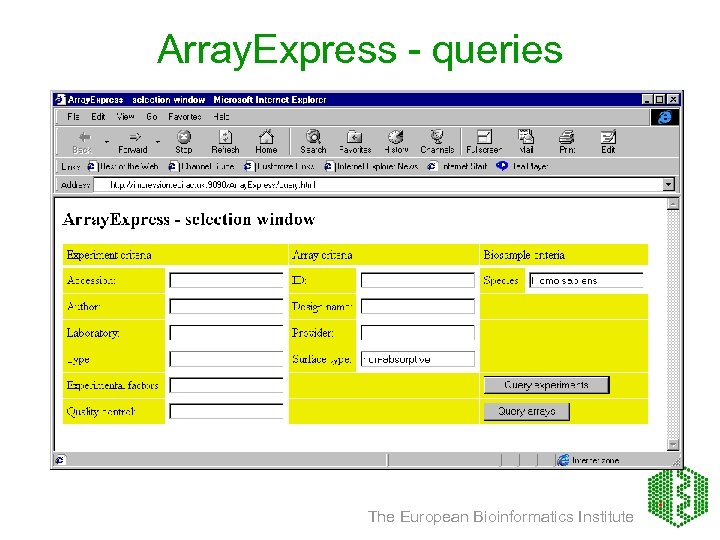Open the Favorites toolbar button
This screenshot has width=720, height=540.
coord(355,142)
